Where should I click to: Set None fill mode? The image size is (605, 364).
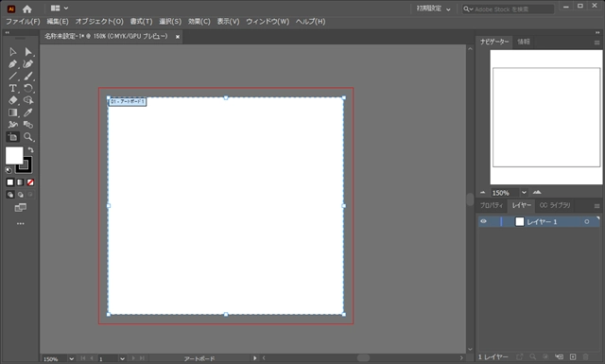pyautogui.click(x=30, y=182)
